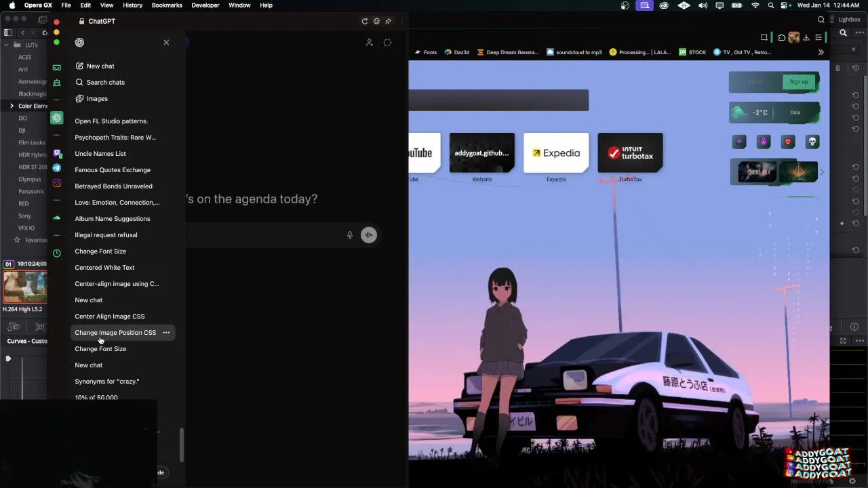Open Instagram in the Opera sidebar
The width and height of the screenshot is (868, 488).
[x=57, y=183]
